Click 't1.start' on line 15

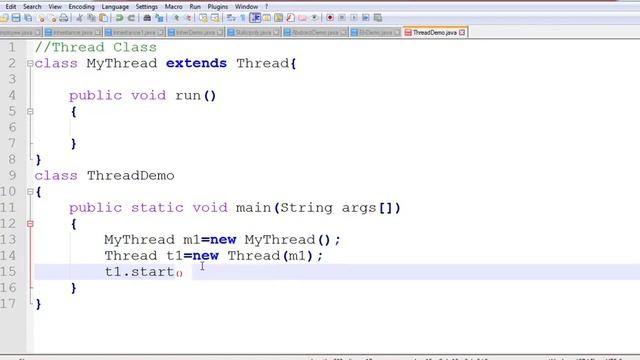click(140, 272)
